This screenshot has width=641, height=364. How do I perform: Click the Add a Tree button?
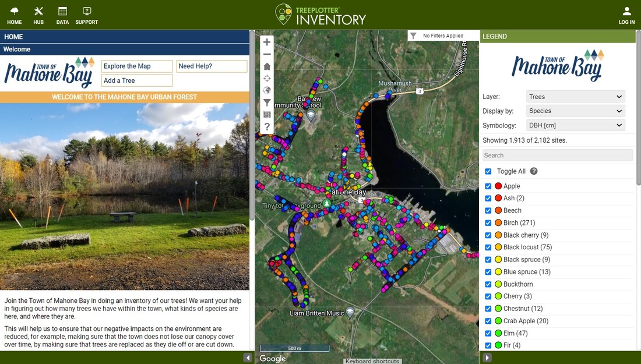[x=137, y=80]
